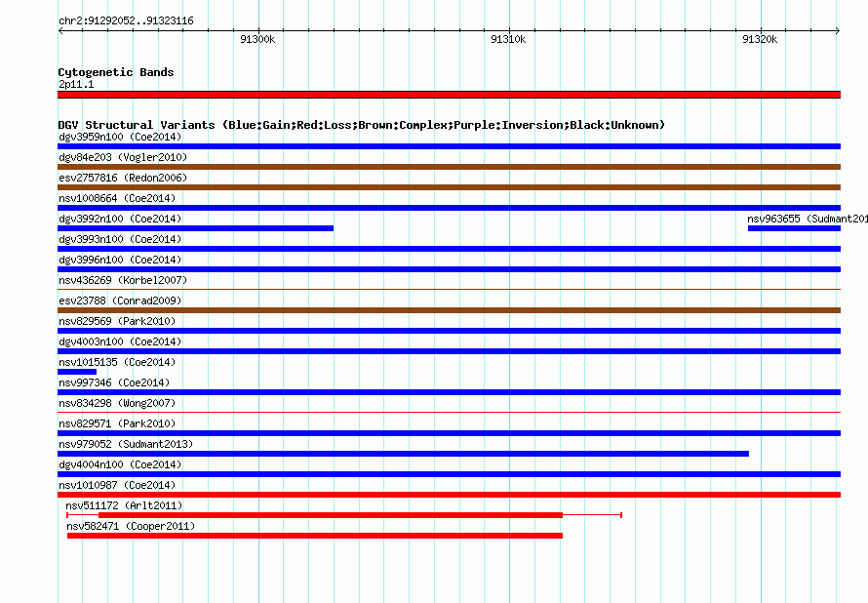Select the blue dgv3993n100 bar

[x=449, y=249]
